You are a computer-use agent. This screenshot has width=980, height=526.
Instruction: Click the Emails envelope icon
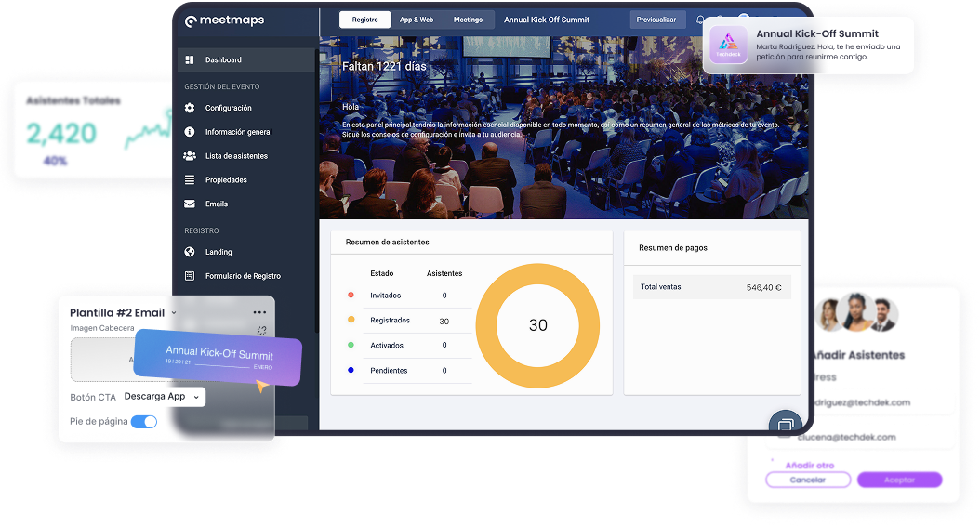pos(190,204)
